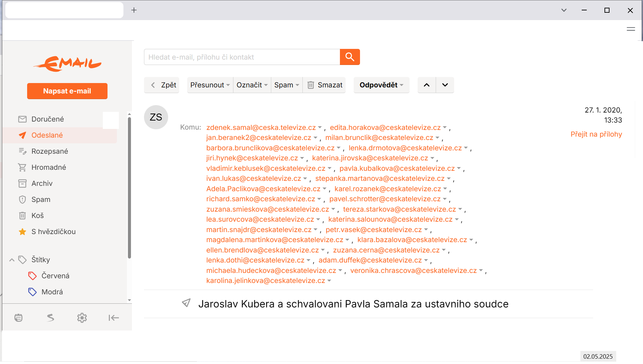Click the Archiv box icon
This screenshot has height=364, width=643.
(22, 184)
